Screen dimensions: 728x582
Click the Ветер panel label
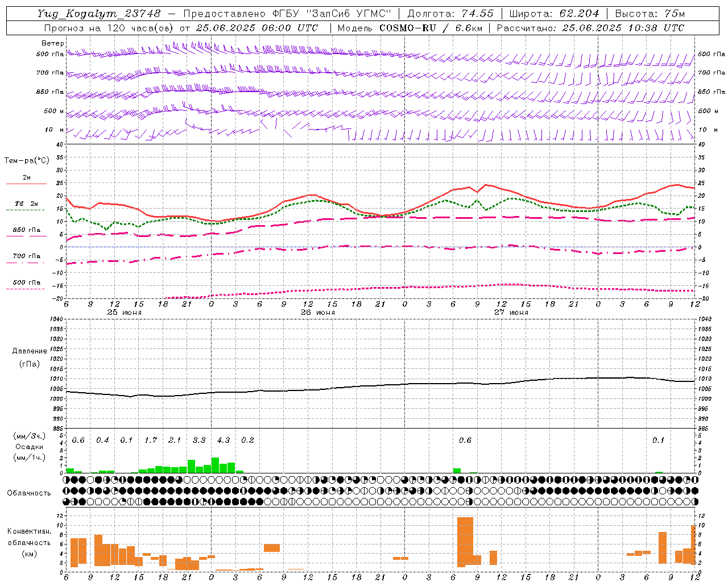(x=52, y=43)
